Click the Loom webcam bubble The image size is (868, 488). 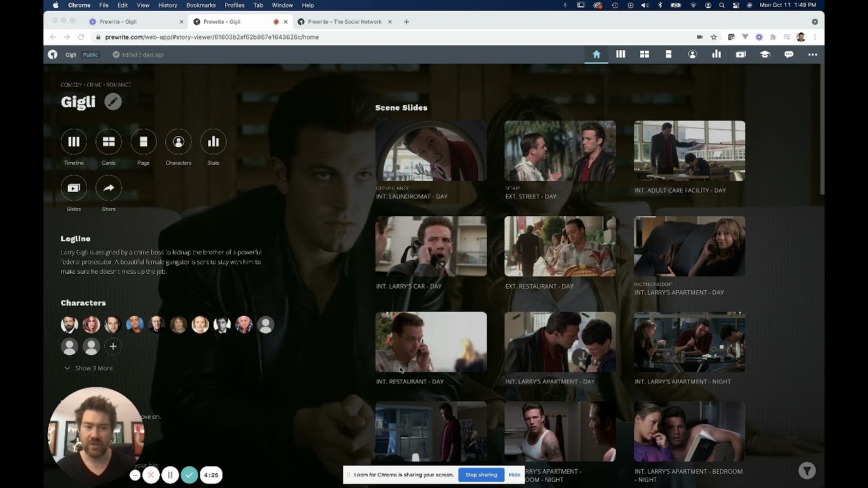pyautogui.click(x=96, y=434)
